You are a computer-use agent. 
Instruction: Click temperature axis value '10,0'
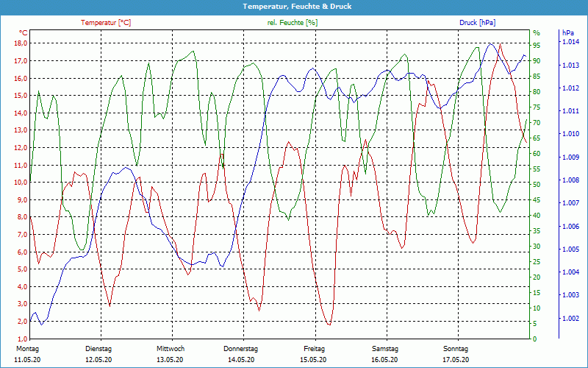click(x=21, y=182)
